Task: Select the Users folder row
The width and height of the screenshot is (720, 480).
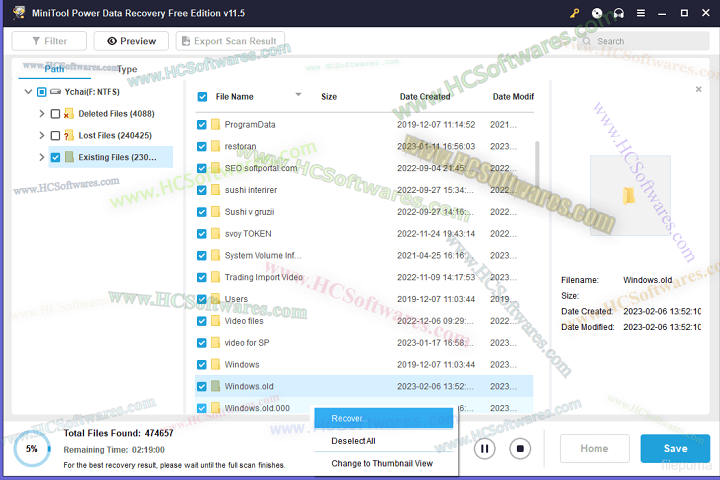Action: pyautogui.click(x=364, y=299)
